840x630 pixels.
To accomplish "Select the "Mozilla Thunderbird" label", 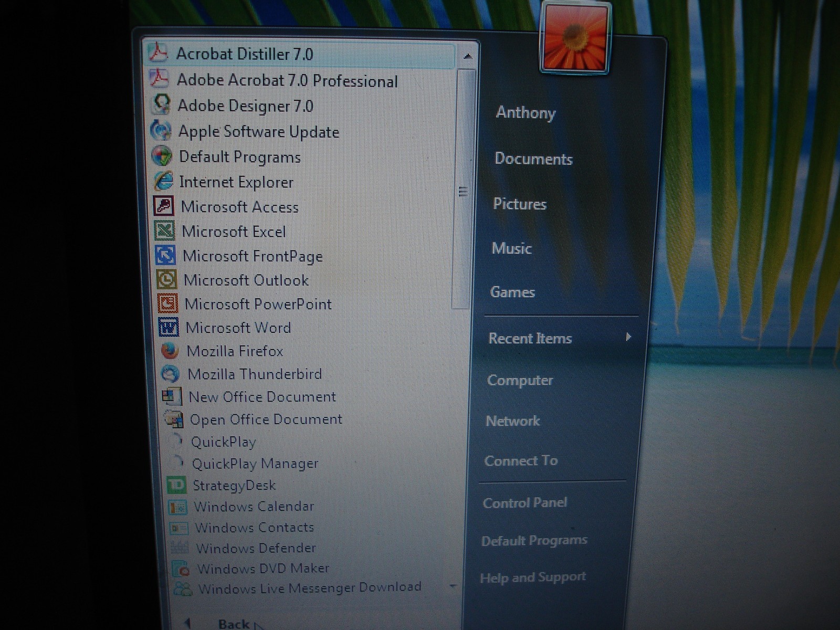I will tap(255, 374).
